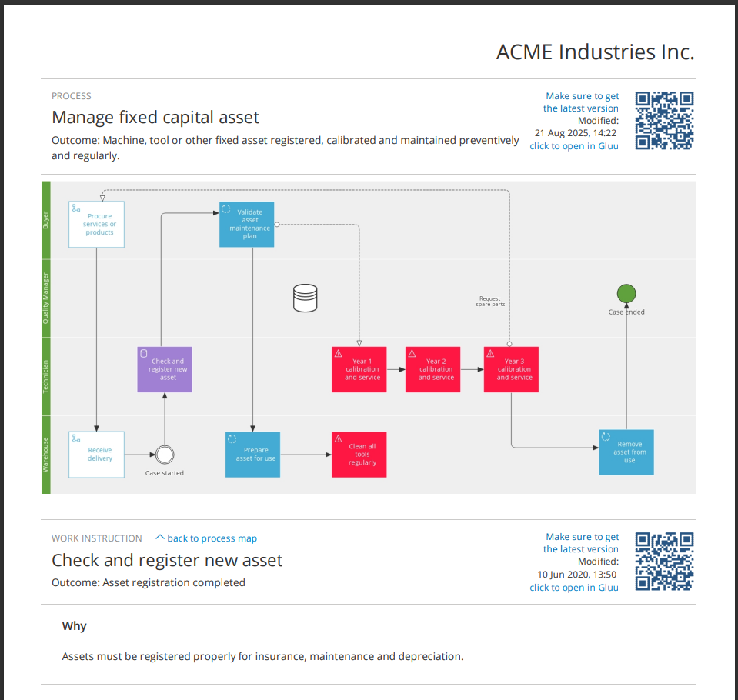Screen dimensions: 738x700
Task: Click the green Case ended circle
Action: 626,293
